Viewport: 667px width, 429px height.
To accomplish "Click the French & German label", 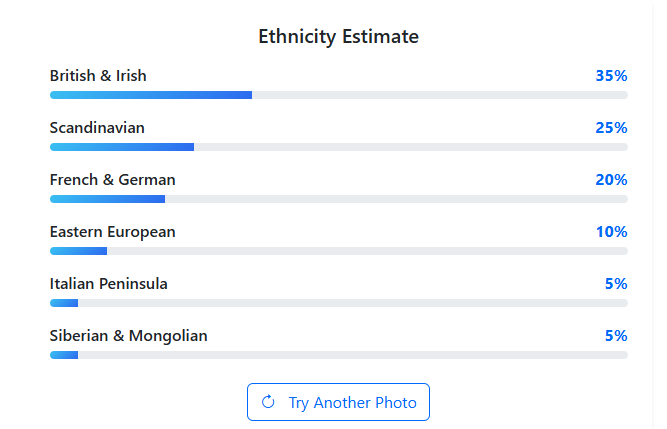I will pyautogui.click(x=112, y=180).
